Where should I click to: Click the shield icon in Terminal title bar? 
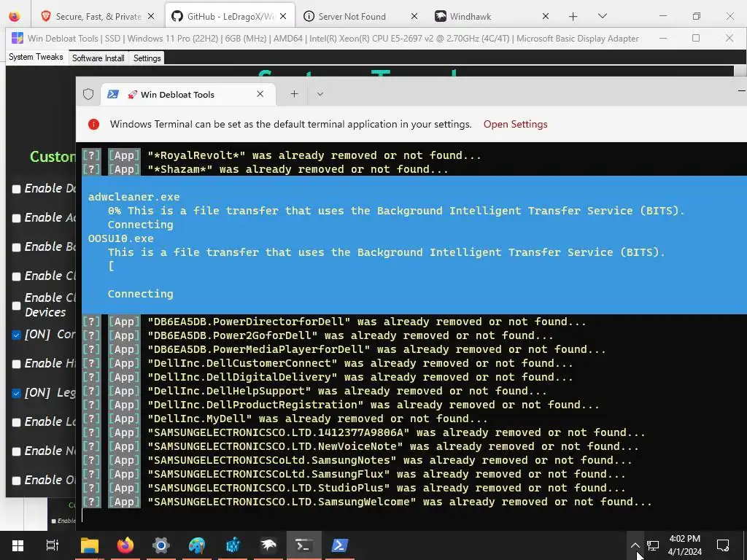pyautogui.click(x=88, y=94)
